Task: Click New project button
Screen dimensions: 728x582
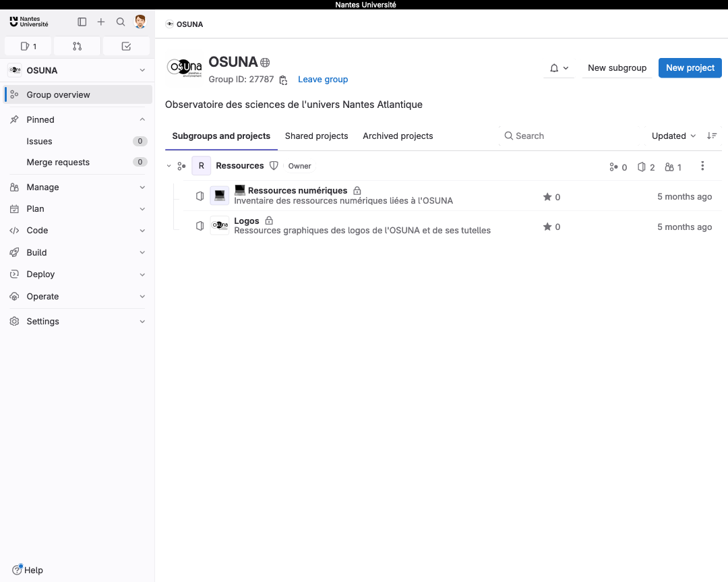Action: coord(690,68)
